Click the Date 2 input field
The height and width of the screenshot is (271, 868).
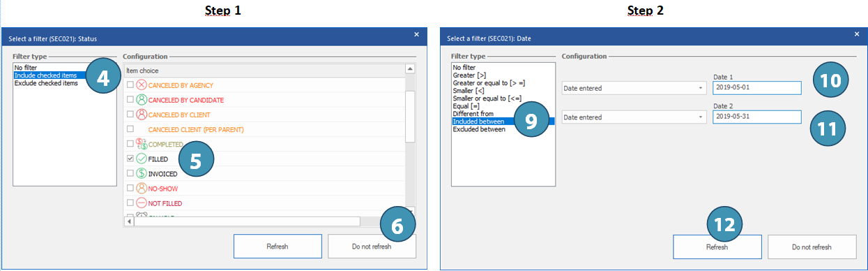point(757,117)
